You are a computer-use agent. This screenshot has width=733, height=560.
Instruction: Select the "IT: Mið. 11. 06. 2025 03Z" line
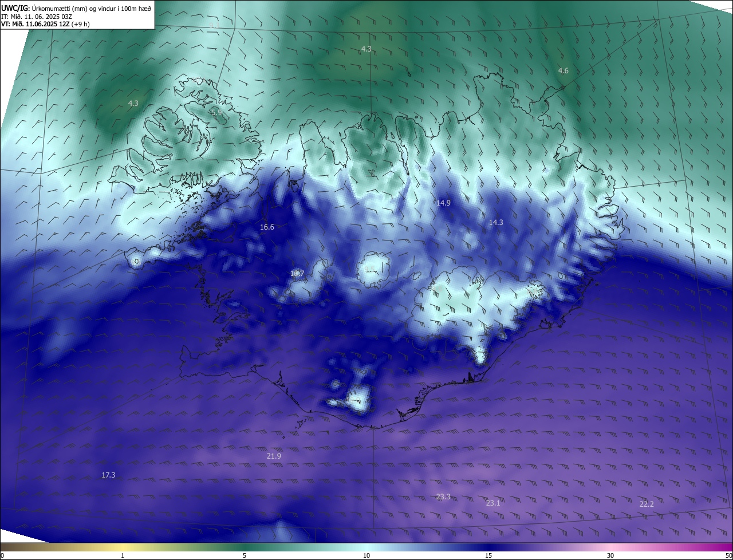(x=37, y=17)
